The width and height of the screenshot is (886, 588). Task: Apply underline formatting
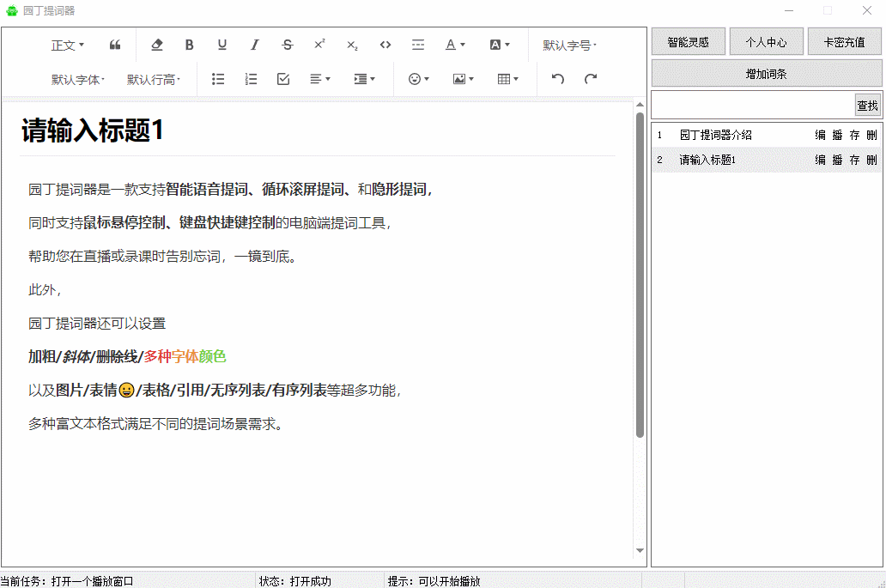click(x=222, y=45)
